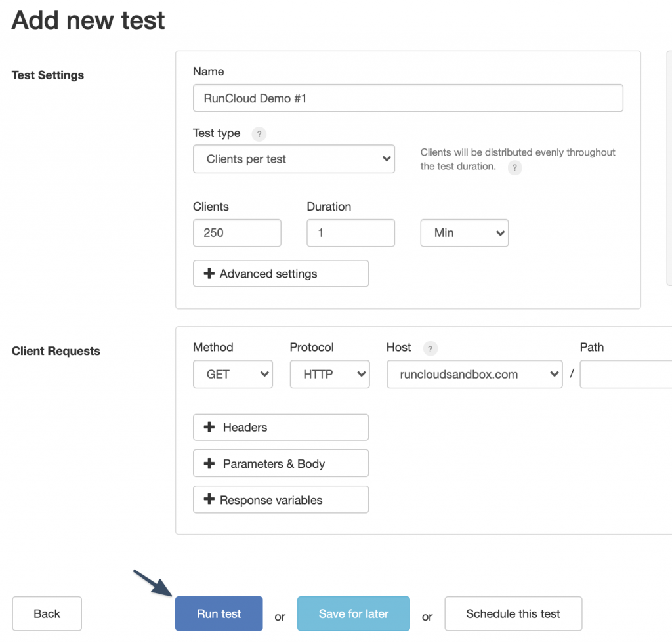
Task: Click the plus icon on Advanced settings
Action: (209, 274)
